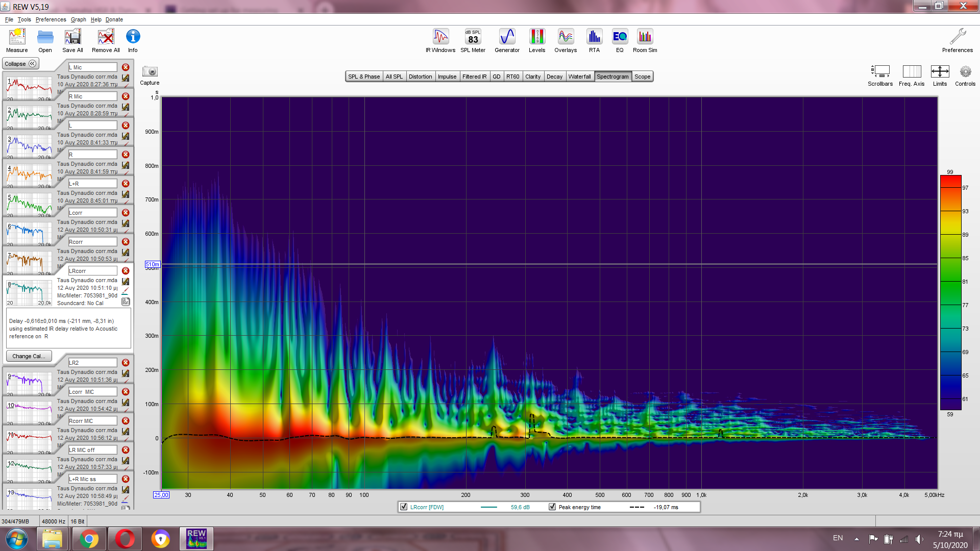980x551 pixels.
Task: Save the Rcorr MIC measurement with its disk icon
Action: [x=126, y=432]
